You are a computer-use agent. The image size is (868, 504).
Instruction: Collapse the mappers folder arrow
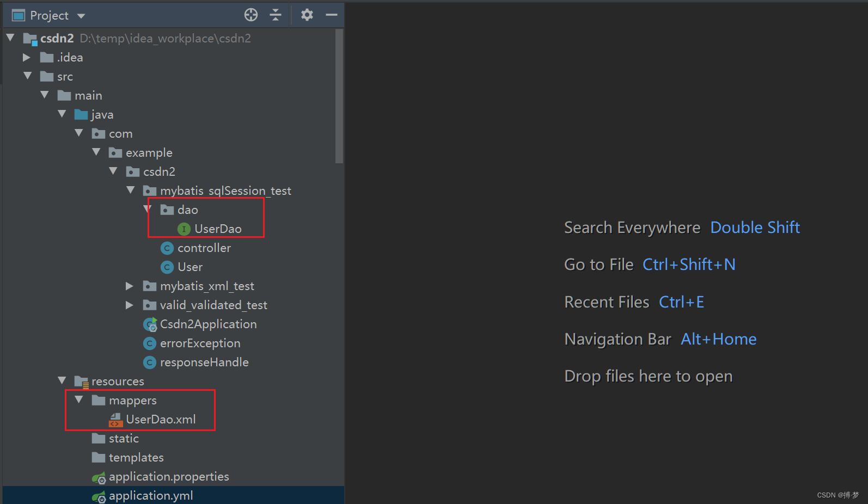(x=79, y=399)
